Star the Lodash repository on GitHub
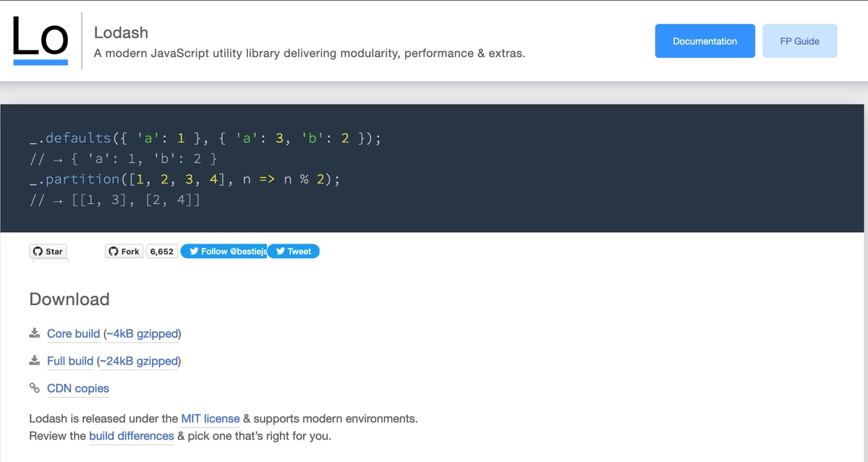Image resolution: width=868 pixels, height=462 pixels. coord(48,251)
